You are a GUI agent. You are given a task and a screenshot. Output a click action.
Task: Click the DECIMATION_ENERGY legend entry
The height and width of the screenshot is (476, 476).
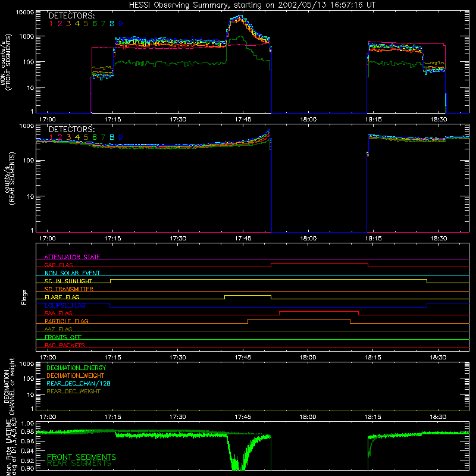point(76,368)
